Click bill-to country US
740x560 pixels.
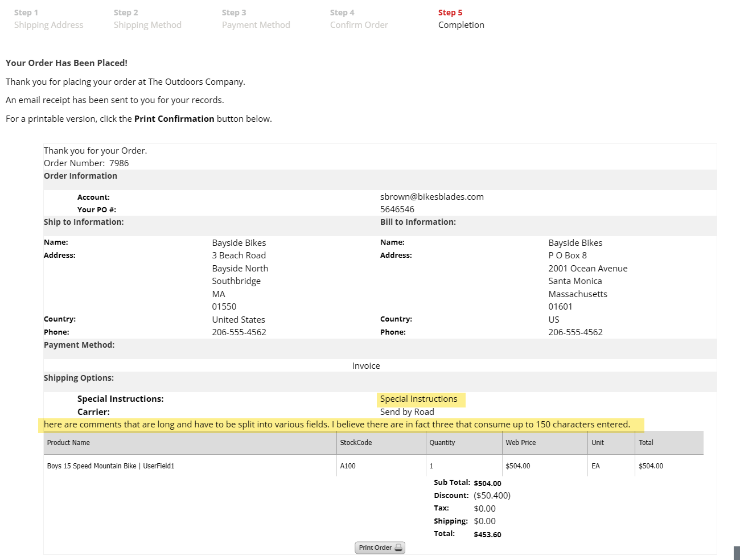tap(554, 320)
